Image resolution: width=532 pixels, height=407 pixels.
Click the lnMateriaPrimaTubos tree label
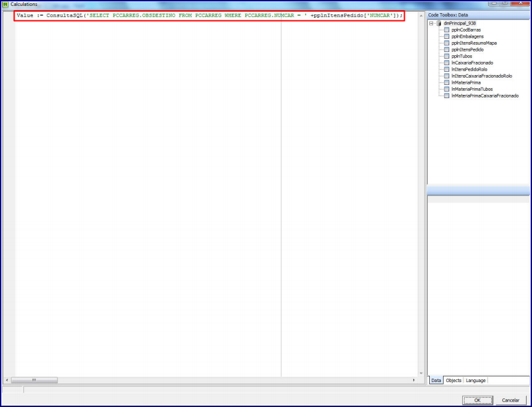(x=472, y=89)
